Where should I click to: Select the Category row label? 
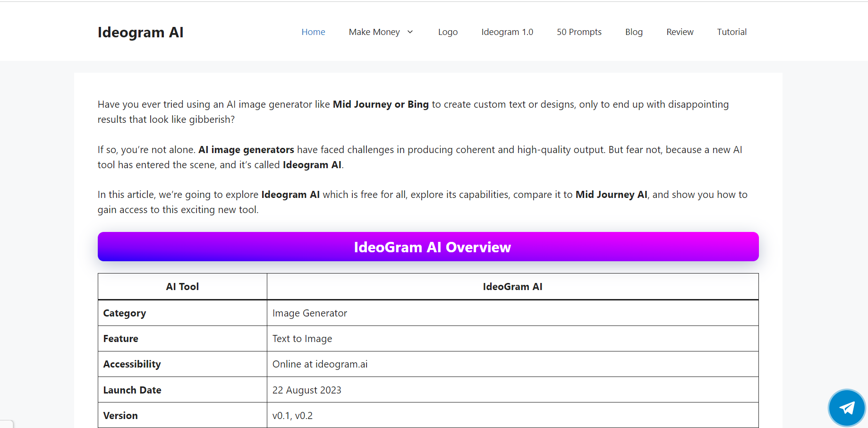125,313
